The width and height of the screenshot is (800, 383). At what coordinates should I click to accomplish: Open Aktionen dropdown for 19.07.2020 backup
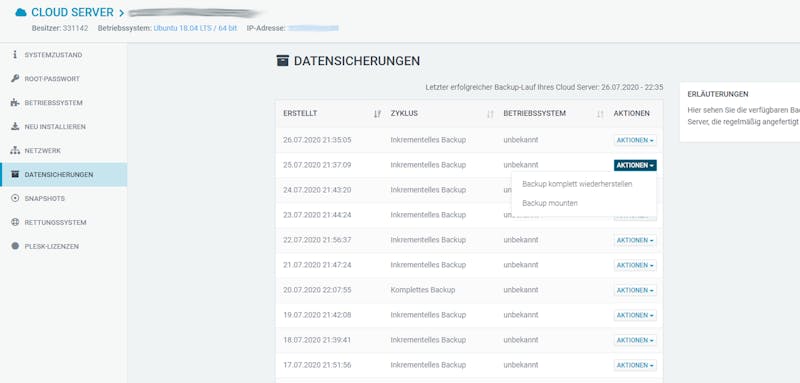point(635,315)
